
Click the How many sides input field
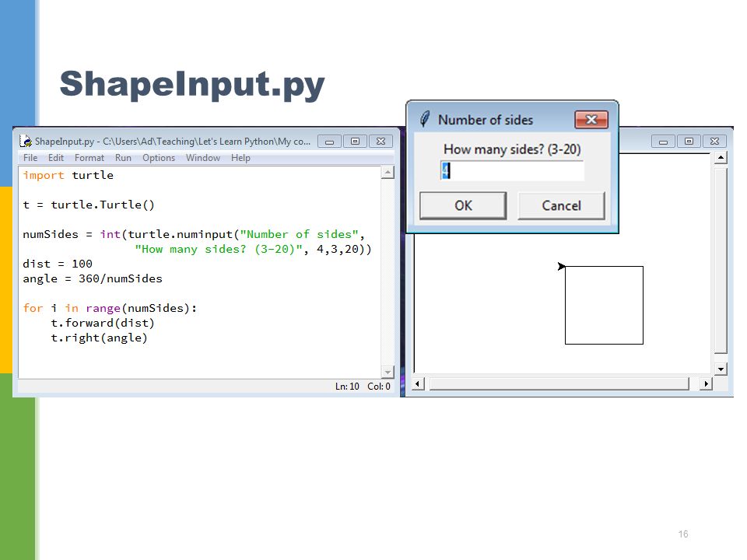coord(512,170)
